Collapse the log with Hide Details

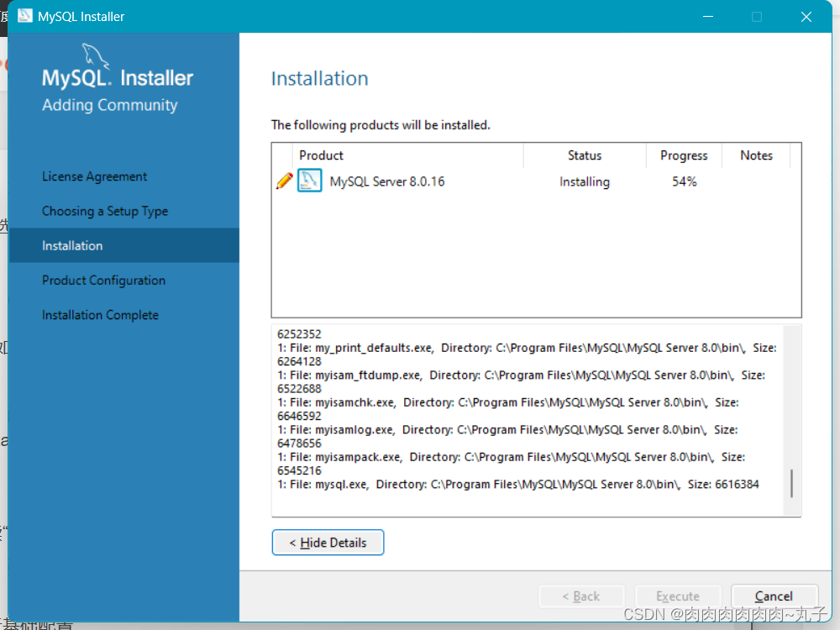328,542
